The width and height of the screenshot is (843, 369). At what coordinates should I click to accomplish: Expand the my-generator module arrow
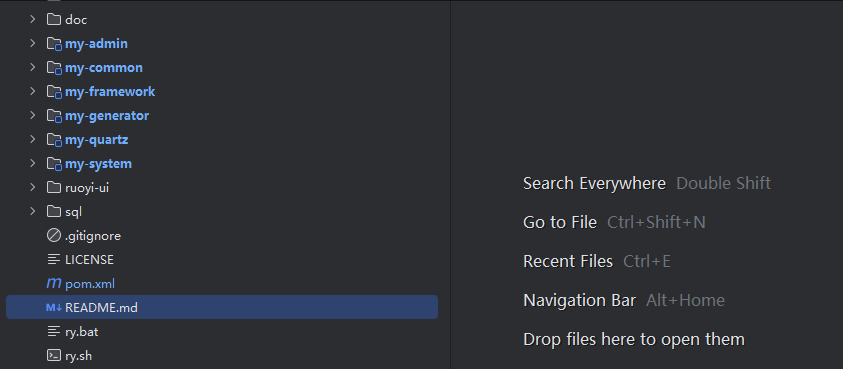33,116
